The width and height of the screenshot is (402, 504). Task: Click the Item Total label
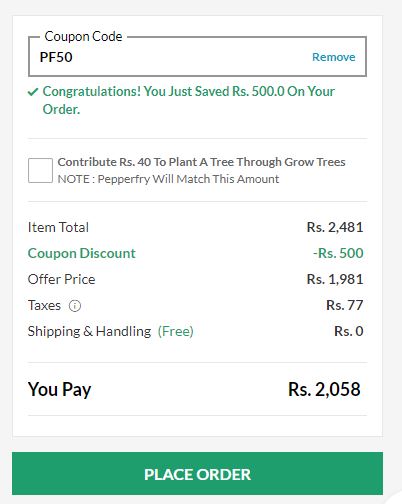[58, 227]
